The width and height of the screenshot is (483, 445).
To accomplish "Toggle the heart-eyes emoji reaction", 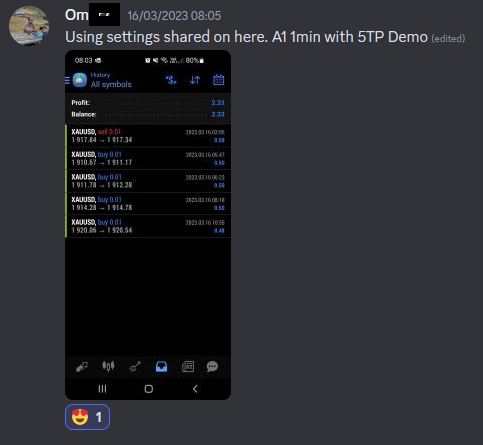I will 87,417.
